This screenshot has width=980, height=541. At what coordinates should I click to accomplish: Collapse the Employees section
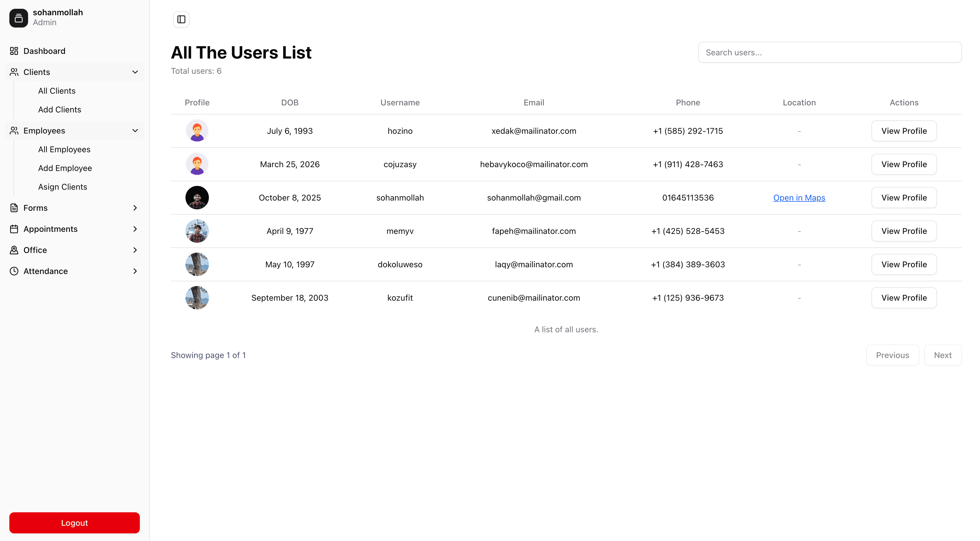pos(135,131)
